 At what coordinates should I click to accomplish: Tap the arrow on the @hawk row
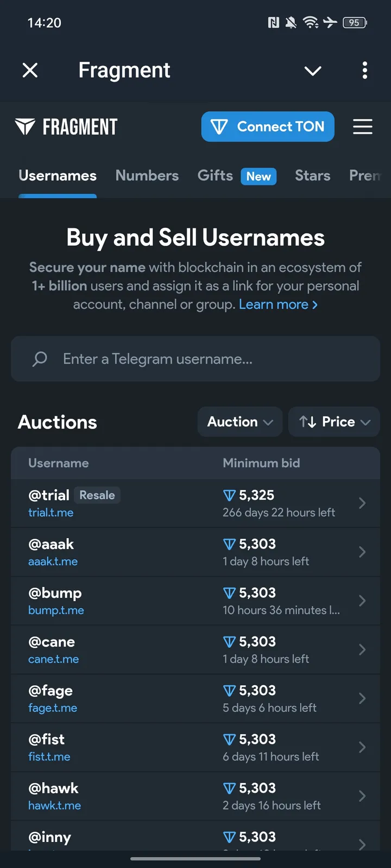362,796
